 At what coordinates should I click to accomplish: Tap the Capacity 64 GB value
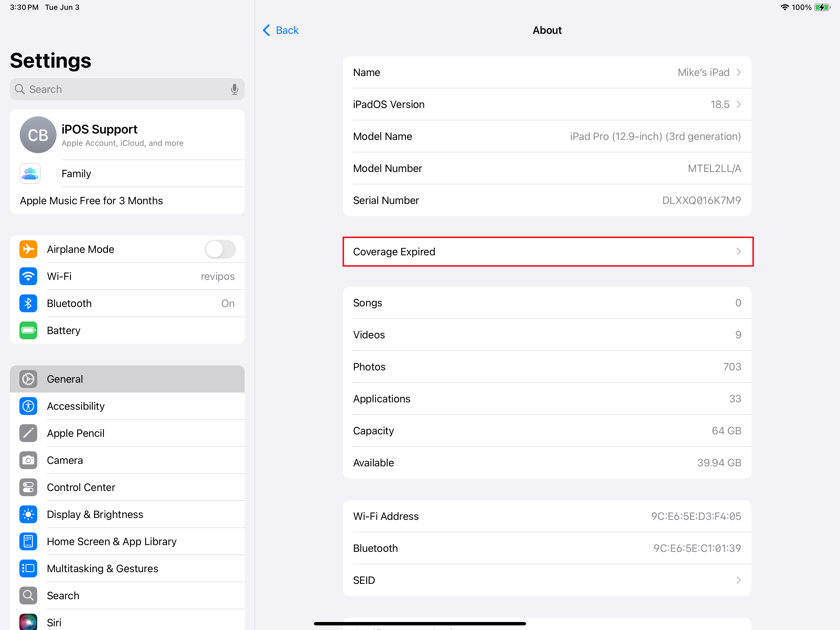[727, 431]
